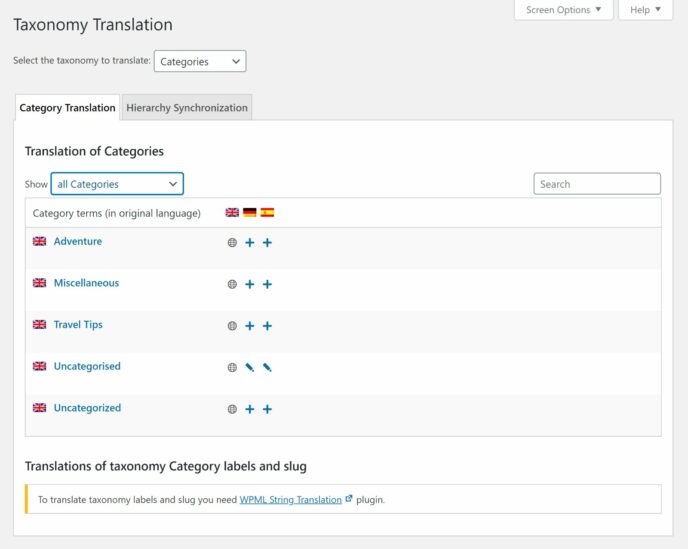Click globe icon in Uncategorized row
Viewport: 688px width, 549px height.
pos(232,409)
